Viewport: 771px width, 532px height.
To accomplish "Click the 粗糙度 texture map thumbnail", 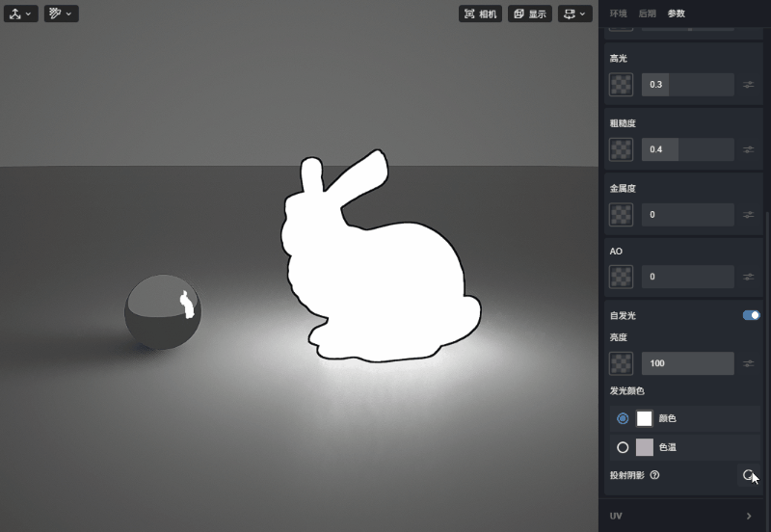I will click(x=621, y=149).
